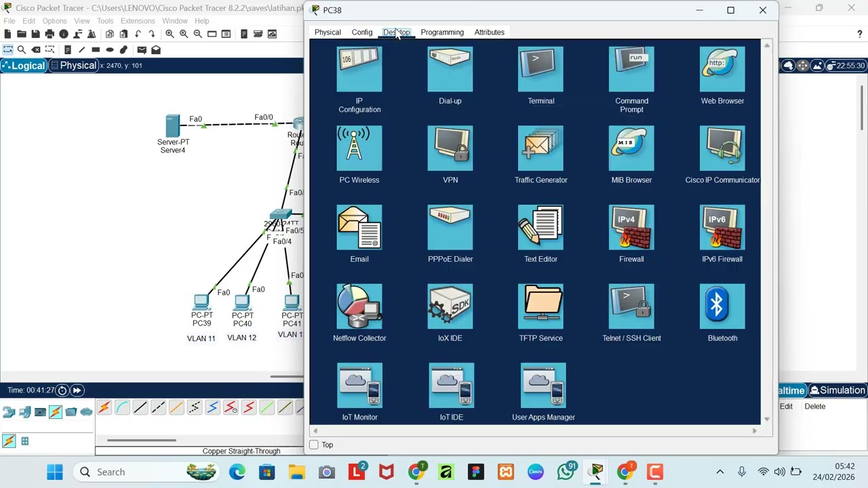
Task: Save the file with the Save icon
Action: 35,34
